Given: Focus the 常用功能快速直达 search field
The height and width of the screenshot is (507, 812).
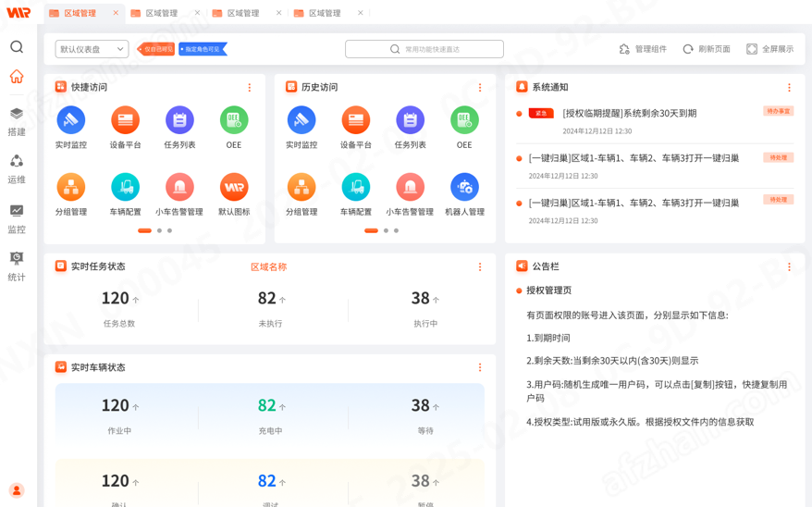Looking at the screenshot, I should coord(424,49).
